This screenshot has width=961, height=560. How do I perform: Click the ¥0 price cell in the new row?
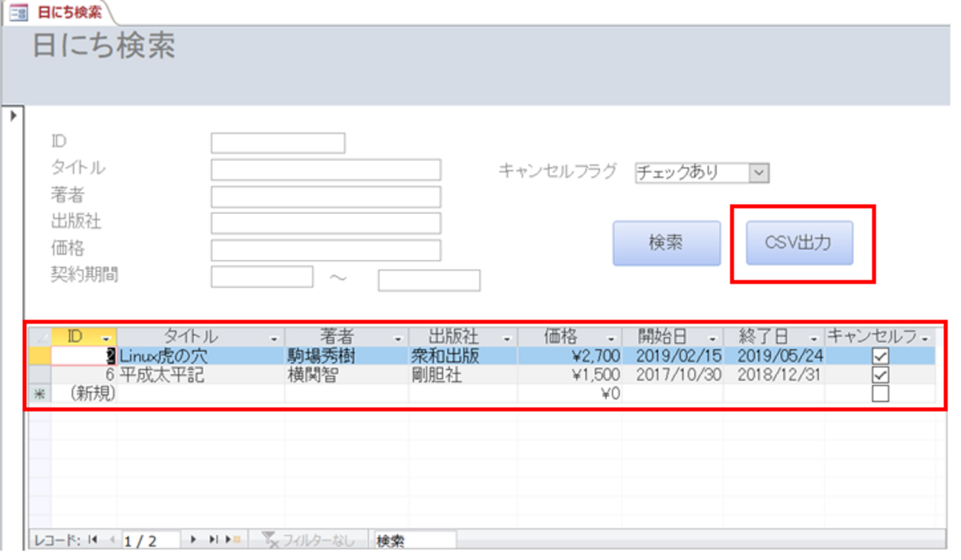pos(570,394)
